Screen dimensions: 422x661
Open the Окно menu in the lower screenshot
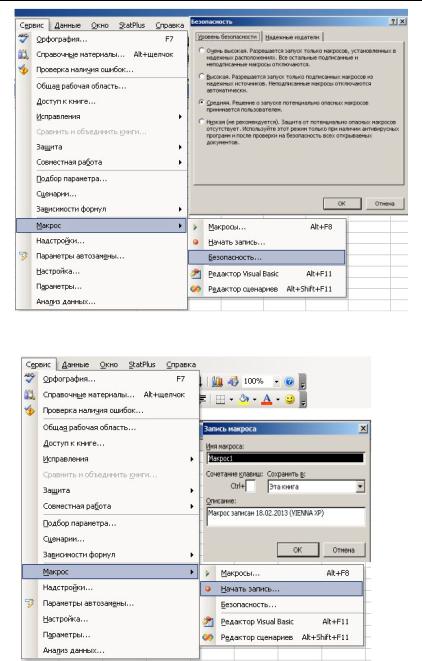click(108, 365)
